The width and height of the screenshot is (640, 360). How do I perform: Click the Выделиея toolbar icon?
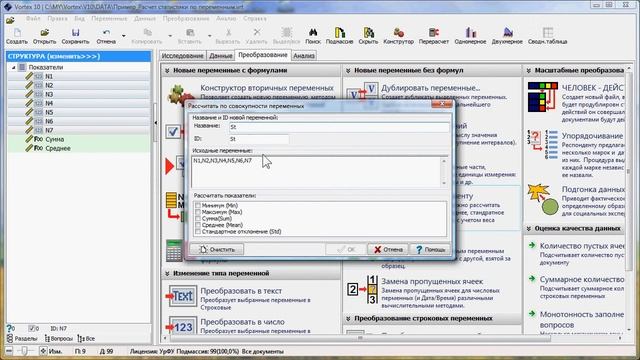point(287,33)
